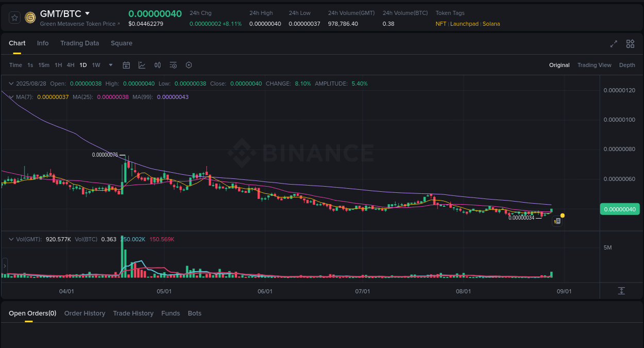Click the CHANGE value 8.10%
Viewport: 644px width, 348px height.
303,84
